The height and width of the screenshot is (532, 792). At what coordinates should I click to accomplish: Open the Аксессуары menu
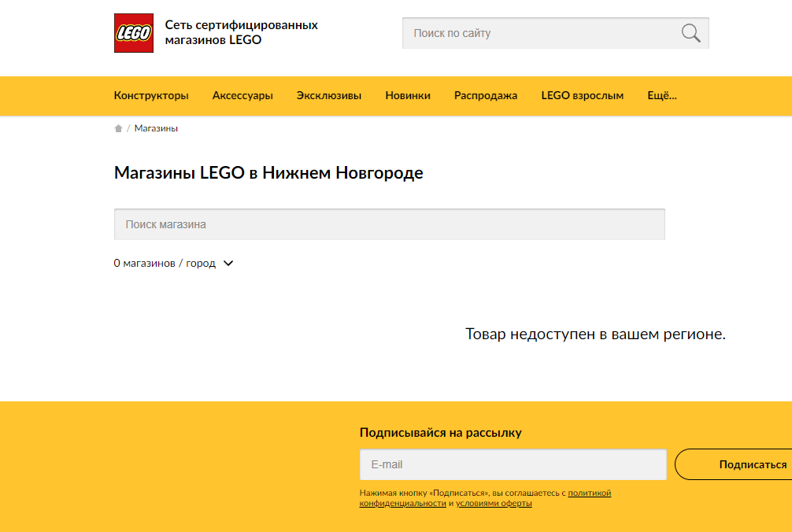(x=242, y=95)
